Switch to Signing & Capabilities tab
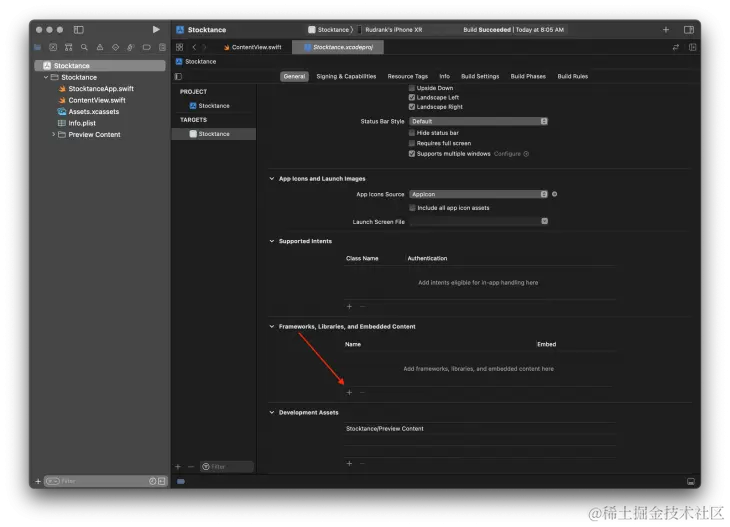730x527 pixels. (346, 76)
